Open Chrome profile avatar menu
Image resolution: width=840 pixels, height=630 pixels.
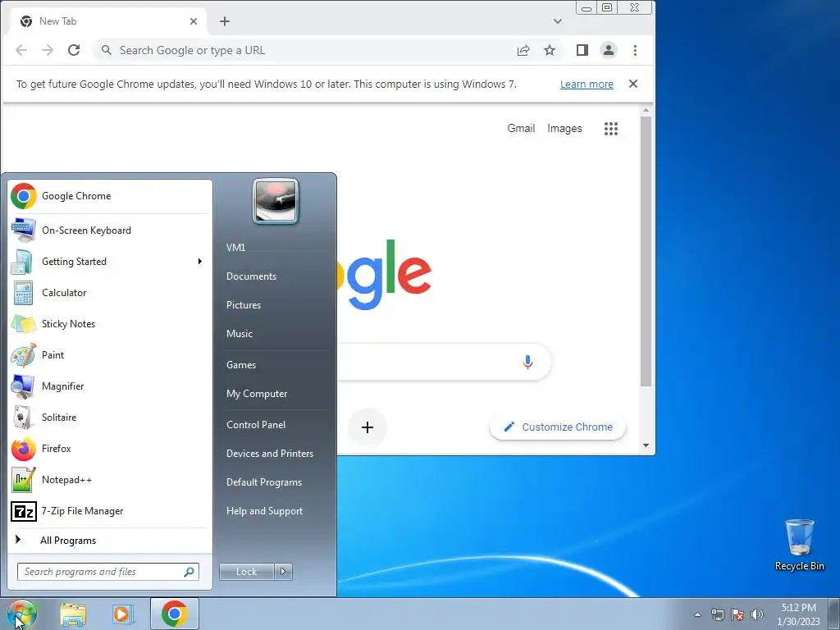pyautogui.click(x=609, y=50)
